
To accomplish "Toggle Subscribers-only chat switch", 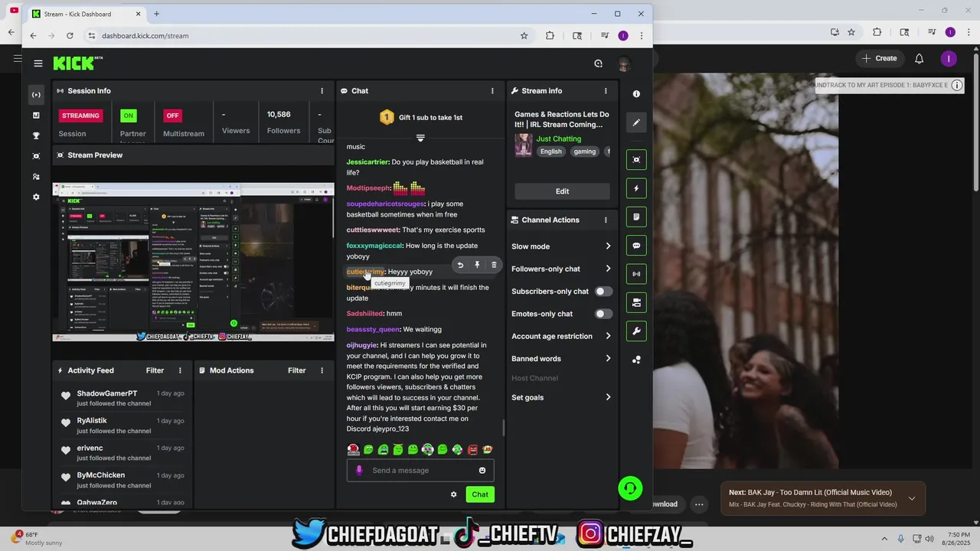I will pos(603,292).
